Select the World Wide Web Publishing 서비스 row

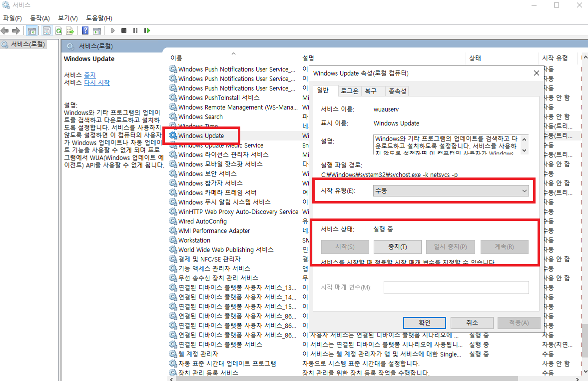point(226,249)
